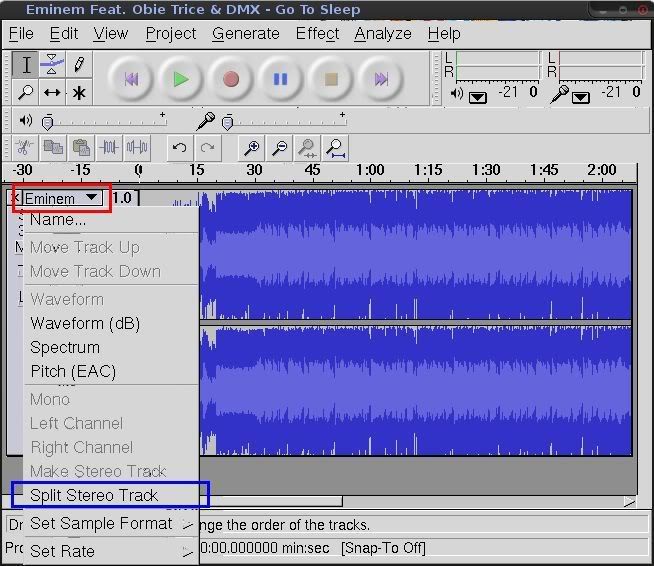Click the 1:00 mark on timeline ruler

tap(370, 170)
